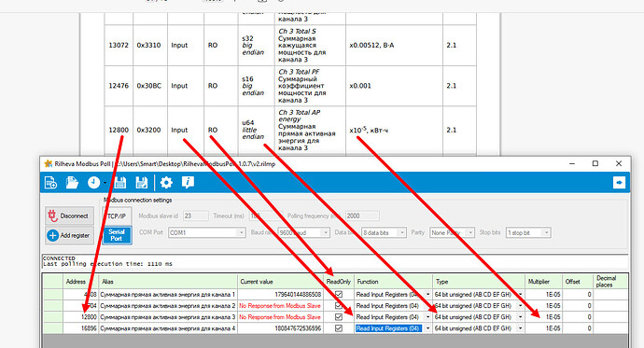Viewport: 644px width, 348px height.
Task: Click the Save As floppy icon with pencil
Action: [141, 183]
